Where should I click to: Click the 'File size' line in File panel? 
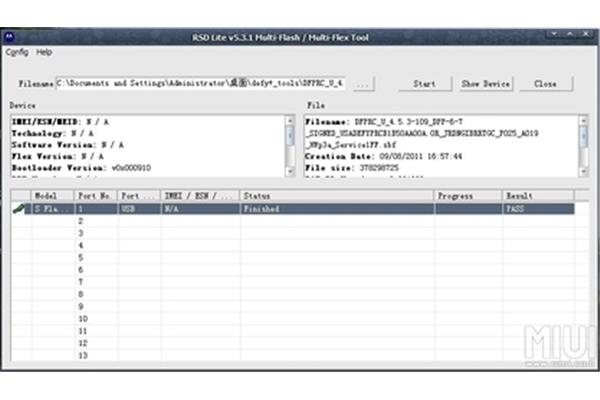click(352, 168)
